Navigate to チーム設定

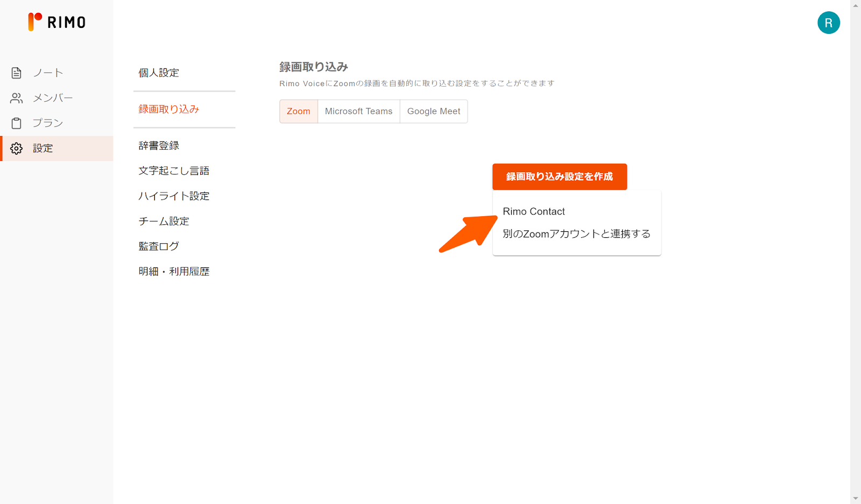164,221
